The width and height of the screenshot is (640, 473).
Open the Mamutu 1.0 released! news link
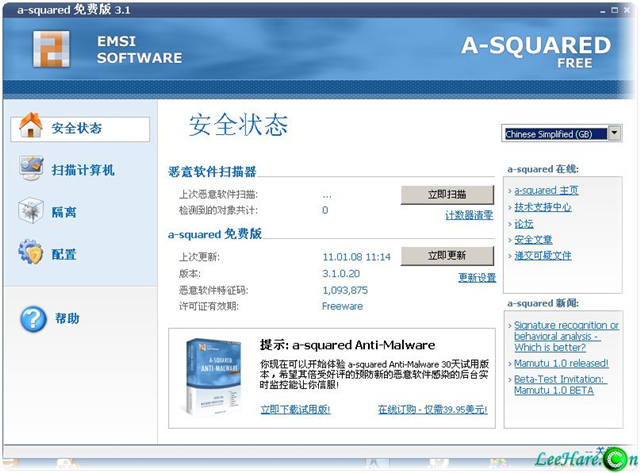tap(561, 363)
